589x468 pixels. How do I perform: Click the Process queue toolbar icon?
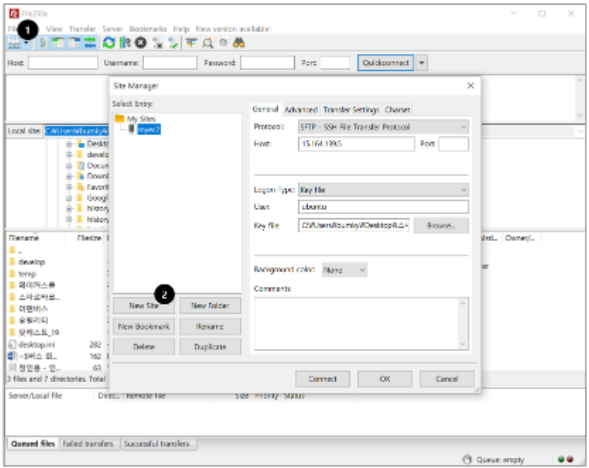point(125,43)
